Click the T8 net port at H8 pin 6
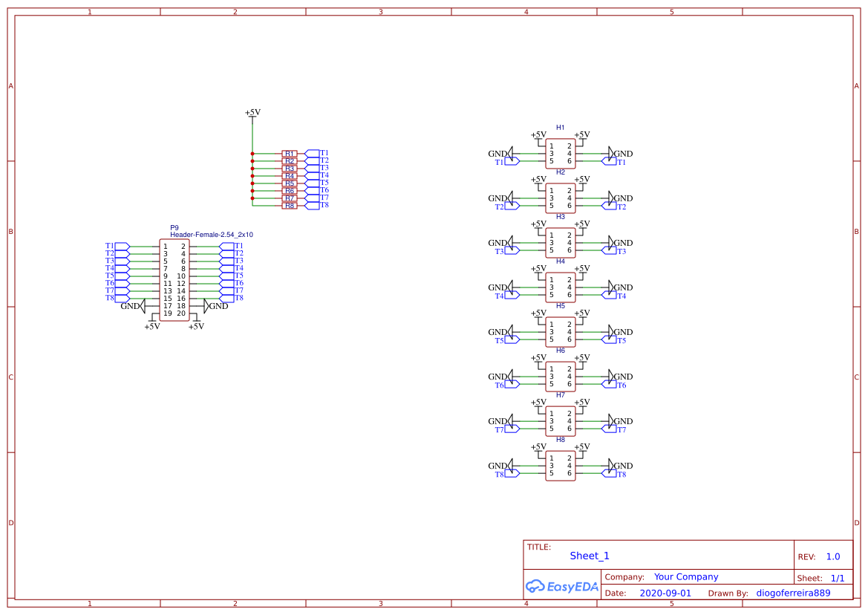 tap(614, 475)
